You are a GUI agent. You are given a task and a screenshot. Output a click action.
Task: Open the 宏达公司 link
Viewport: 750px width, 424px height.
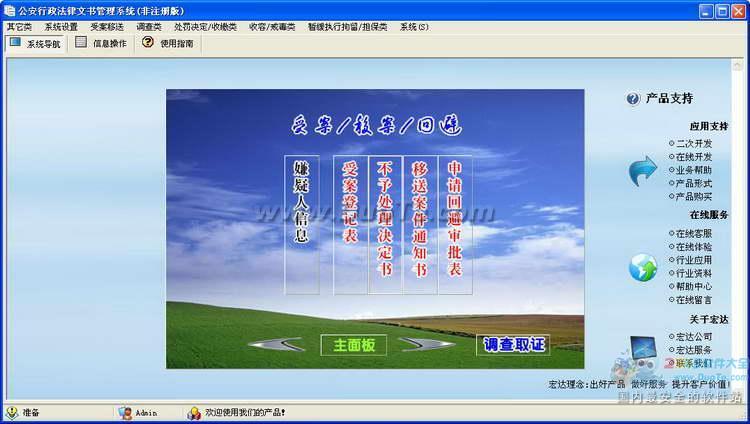[x=694, y=337]
